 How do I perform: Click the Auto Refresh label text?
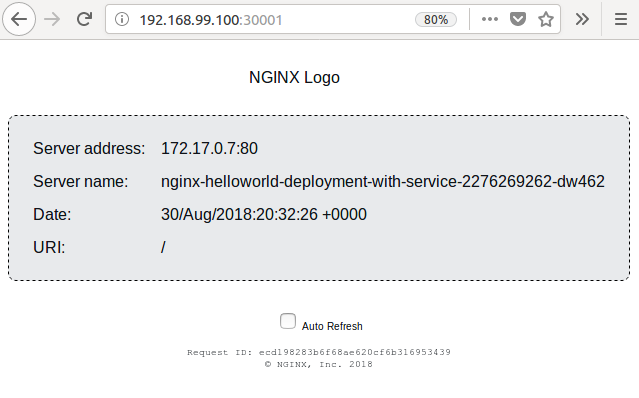coord(332,326)
